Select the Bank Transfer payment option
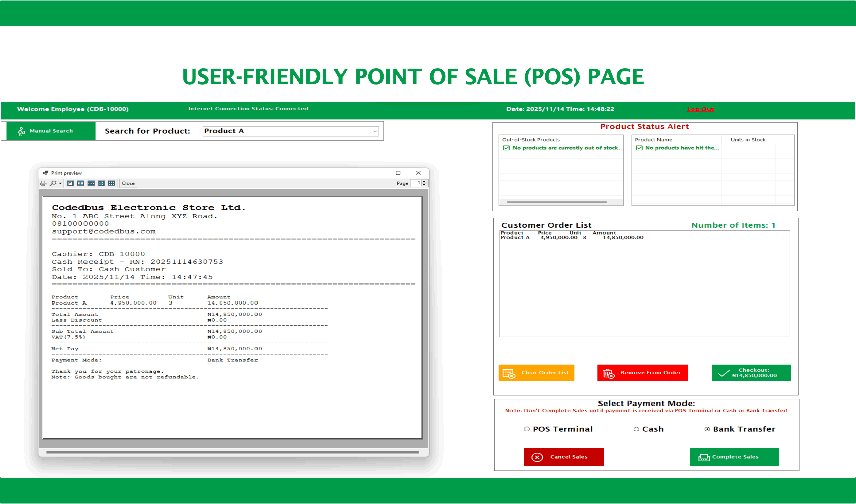The width and height of the screenshot is (856, 504). click(x=707, y=429)
